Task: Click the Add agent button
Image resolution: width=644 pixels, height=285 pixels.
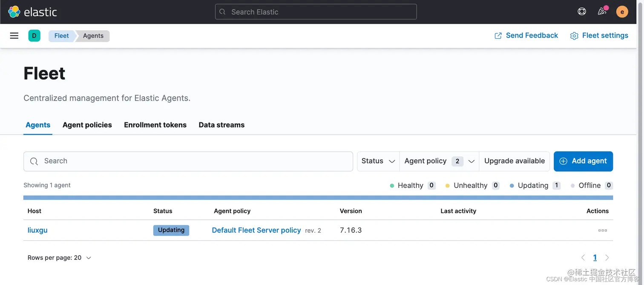Action: pyautogui.click(x=583, y=161)
